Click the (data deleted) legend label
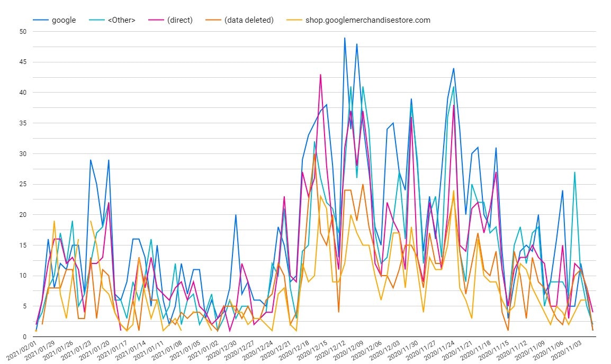Viewport: 611px width, 364px height. (x=249, y=20)
